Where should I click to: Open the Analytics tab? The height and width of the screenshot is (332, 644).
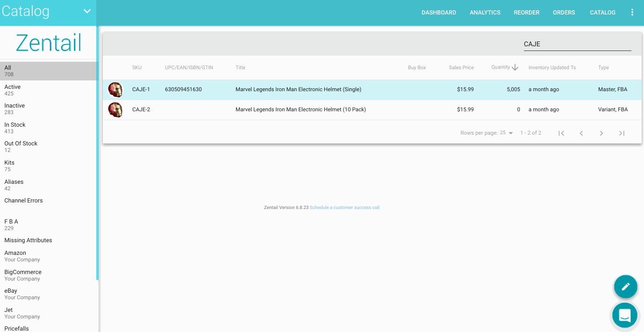tap(485, 13)
